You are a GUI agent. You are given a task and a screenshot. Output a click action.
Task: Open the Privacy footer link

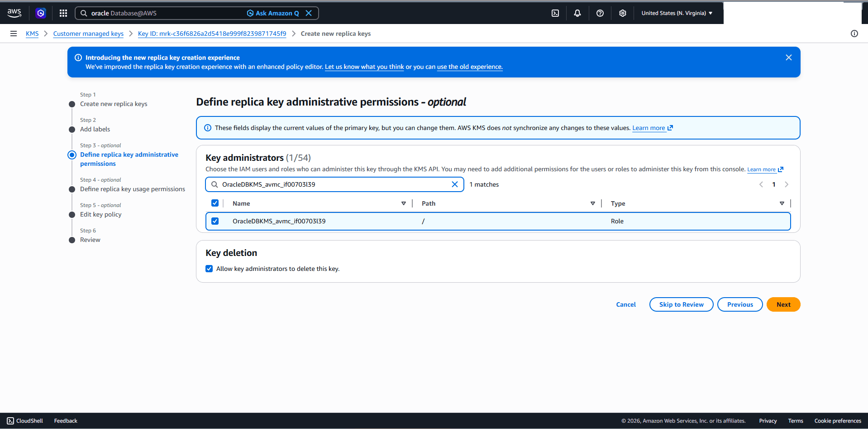pyautogui.click(x=768, y=421)
